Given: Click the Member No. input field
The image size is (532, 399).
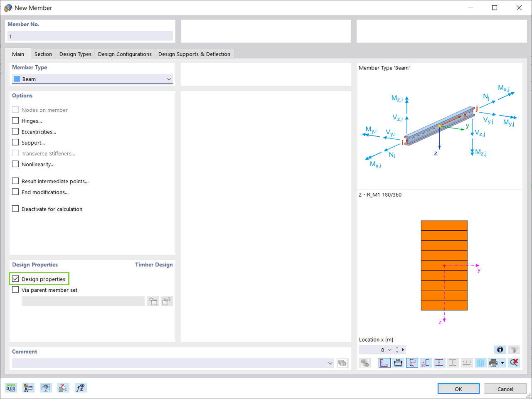Looking at the screenshot, I should pos(90,36).
